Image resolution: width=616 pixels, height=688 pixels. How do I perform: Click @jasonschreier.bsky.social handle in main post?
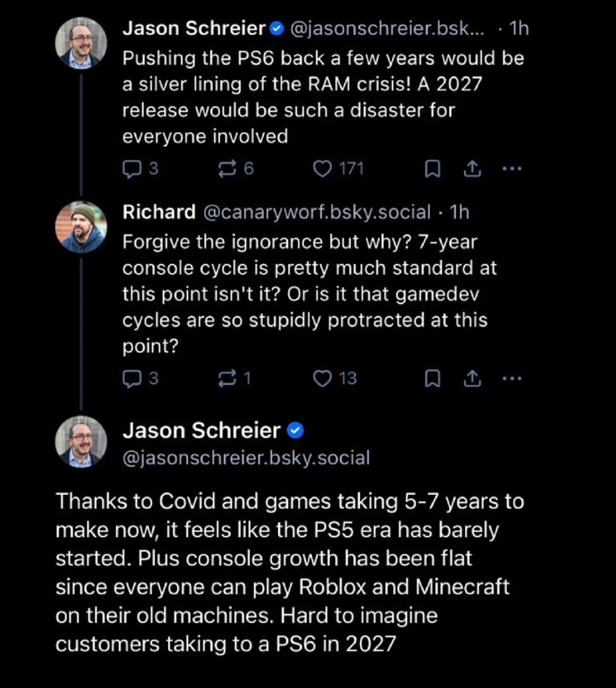point(246,457)
